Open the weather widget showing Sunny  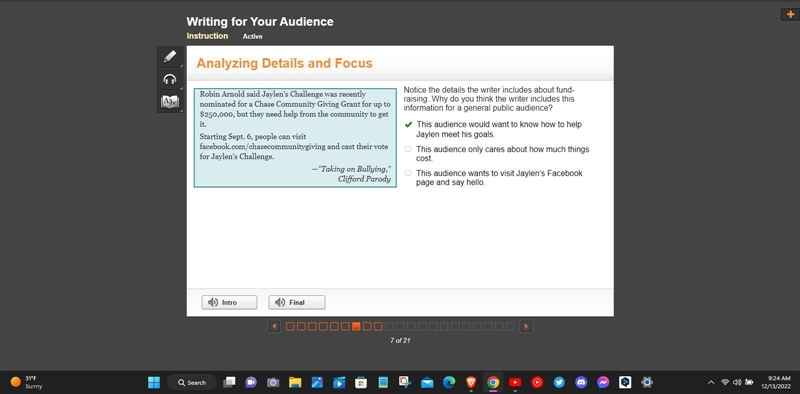point(27,382)
